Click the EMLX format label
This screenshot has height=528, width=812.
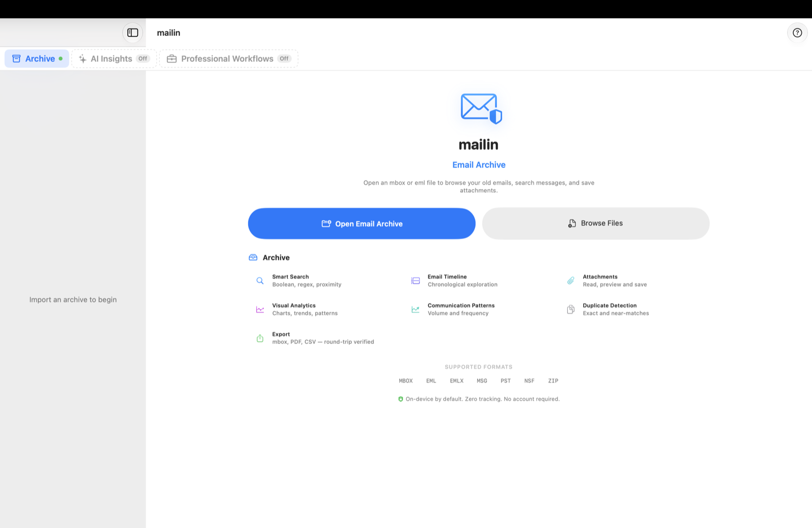[x=457, y=381]
